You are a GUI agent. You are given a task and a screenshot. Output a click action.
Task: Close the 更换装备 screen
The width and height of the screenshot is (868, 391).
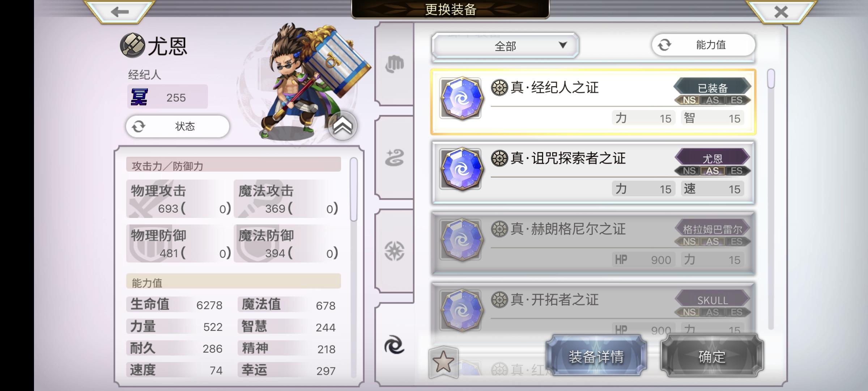click(x=781, y=12)
